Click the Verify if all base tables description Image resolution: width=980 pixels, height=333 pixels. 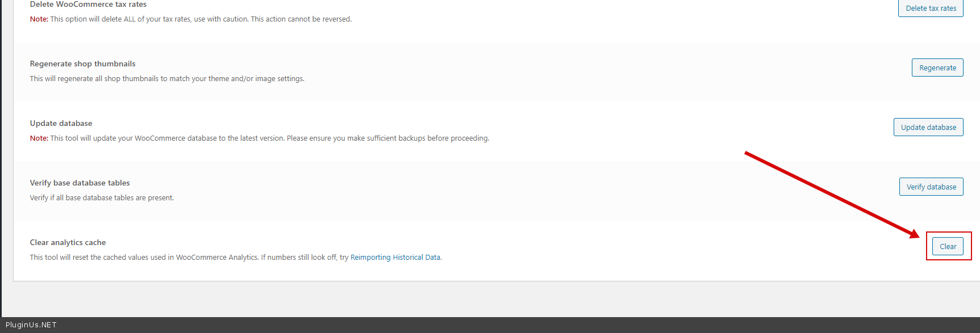(102, 198)
